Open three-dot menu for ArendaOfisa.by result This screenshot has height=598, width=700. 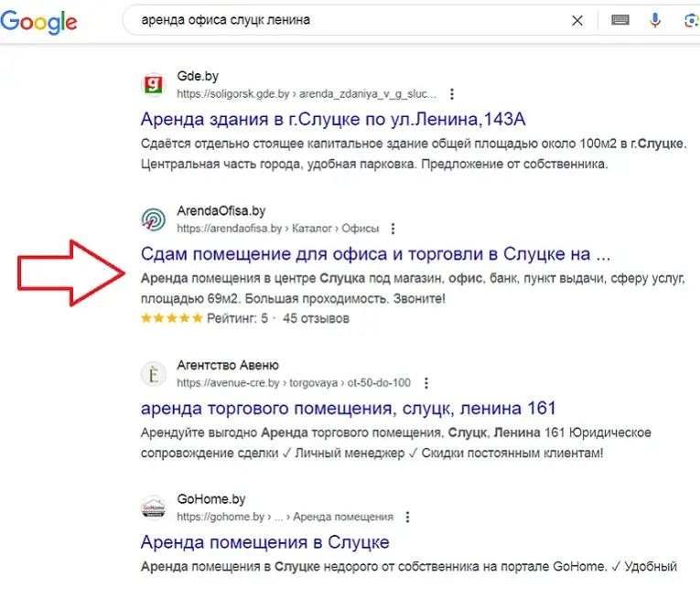click(393, 229)
